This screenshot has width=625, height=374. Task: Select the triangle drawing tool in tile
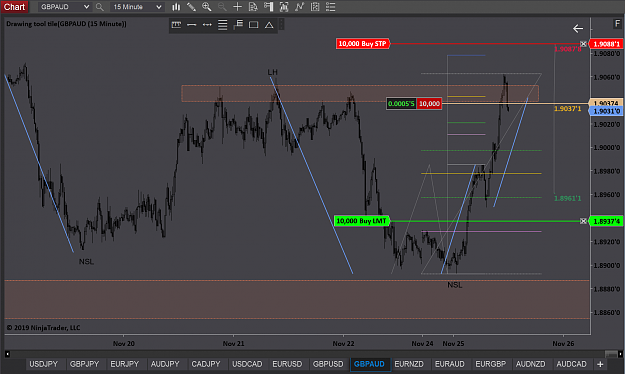pyautogui.click(x=269, y=25)
